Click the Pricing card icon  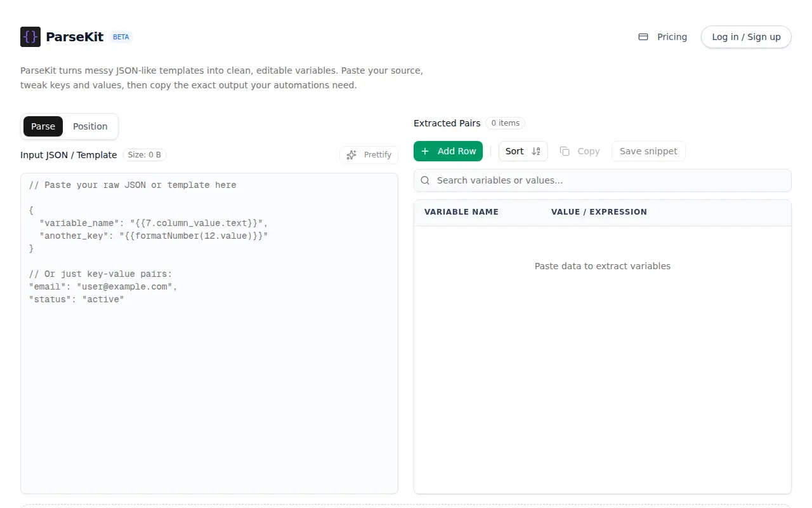[643, 37]
